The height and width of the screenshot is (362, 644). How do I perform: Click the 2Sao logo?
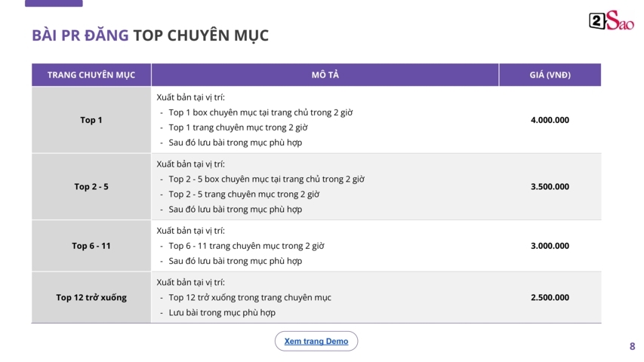tap(611, 21)
